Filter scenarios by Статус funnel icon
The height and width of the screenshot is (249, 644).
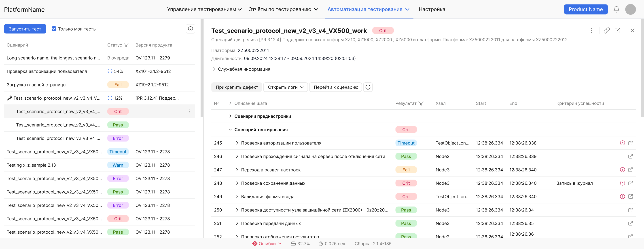click(126, 45)
